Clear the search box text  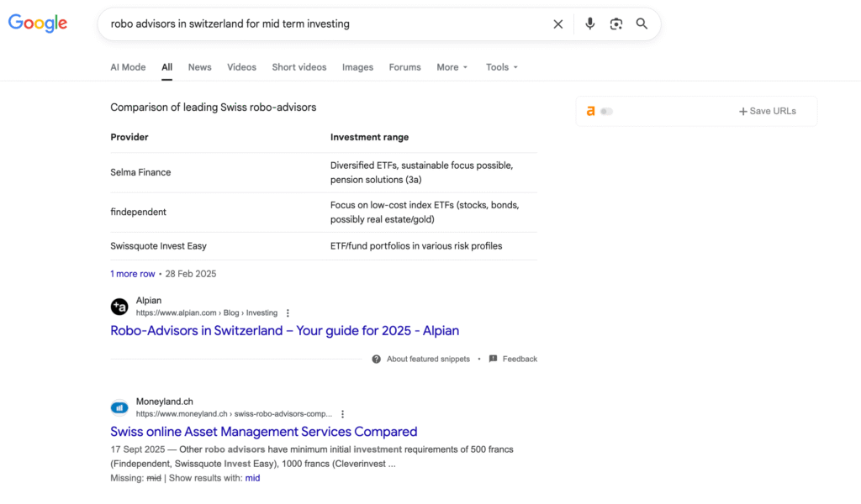[557, 24]
